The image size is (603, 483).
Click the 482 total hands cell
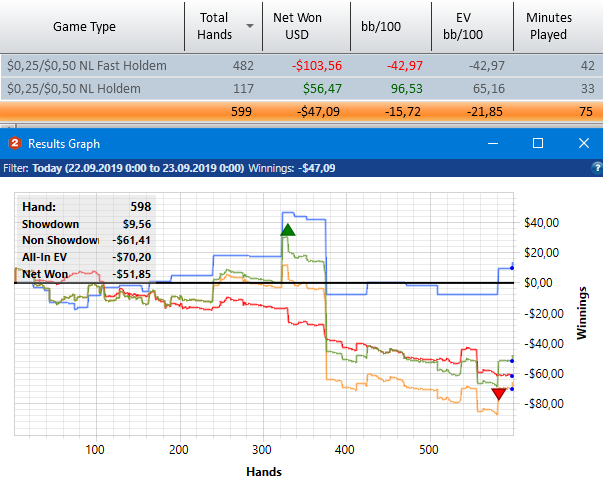(243, 66)
